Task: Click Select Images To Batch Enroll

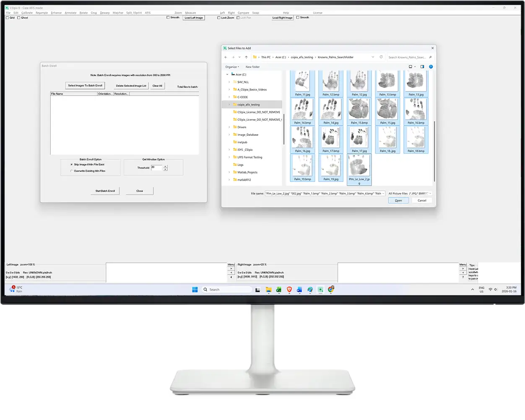Action: click(85, 86)
